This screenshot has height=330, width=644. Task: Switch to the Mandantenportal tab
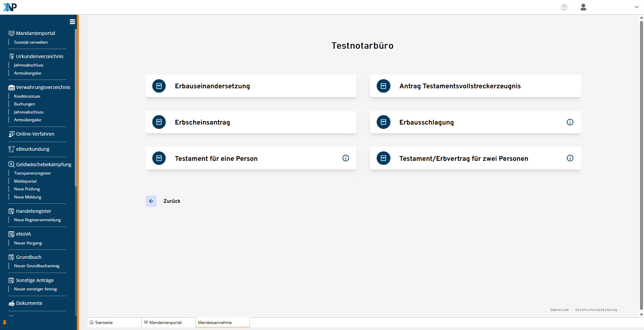click(x=165, y=323)
